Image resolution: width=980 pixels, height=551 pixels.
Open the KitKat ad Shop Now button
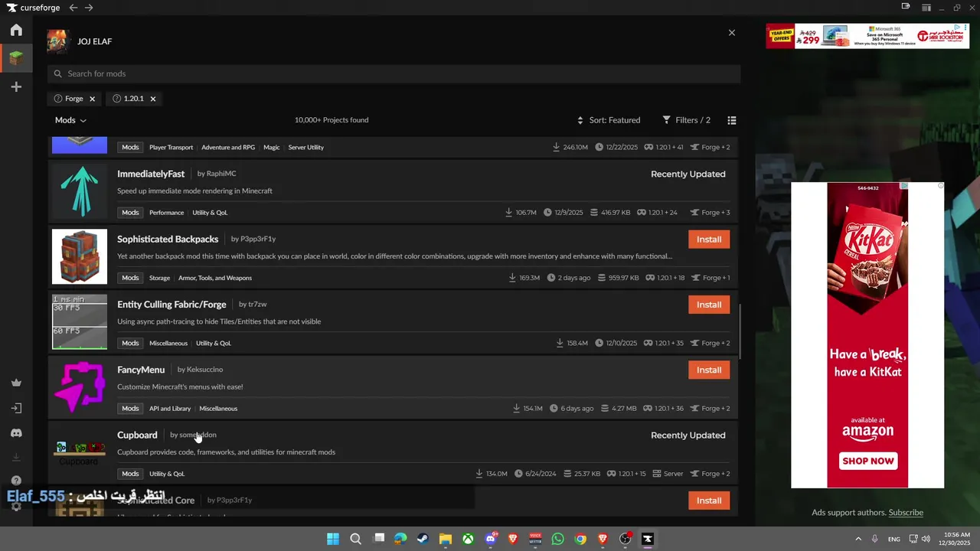[867, 461]
